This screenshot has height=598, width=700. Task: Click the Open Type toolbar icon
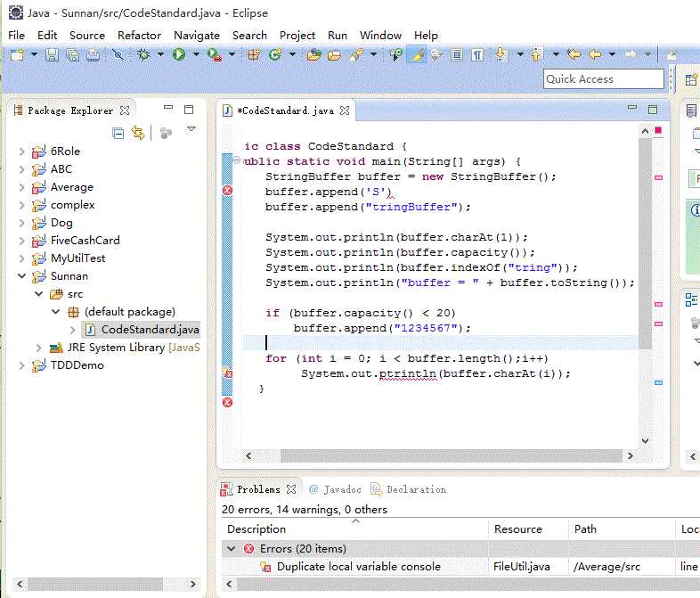click(x=313, y=54)
